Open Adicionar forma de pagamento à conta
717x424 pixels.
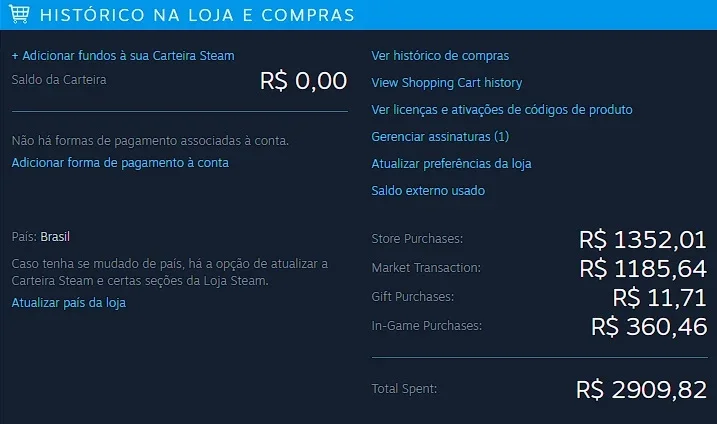tap(120, 163)
